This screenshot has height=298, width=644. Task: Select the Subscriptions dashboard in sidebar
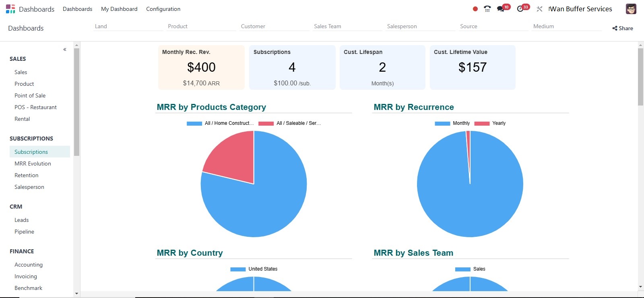click(40, 152)
